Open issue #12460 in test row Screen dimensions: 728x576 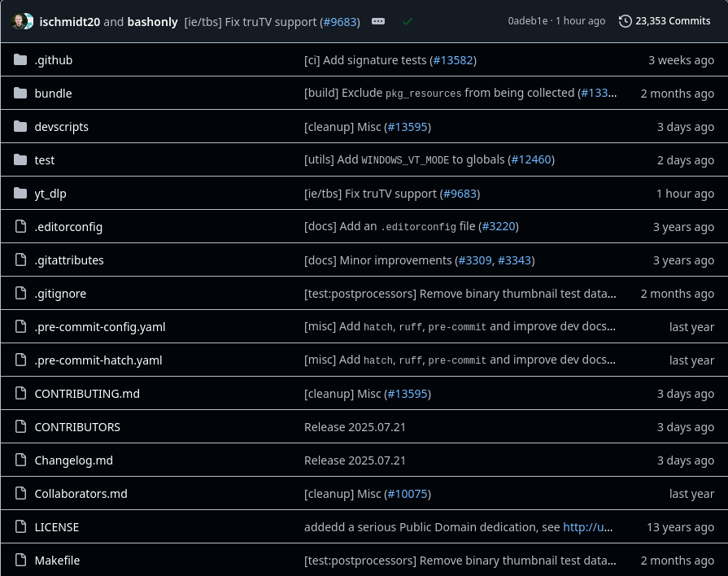tap(531, 159)
